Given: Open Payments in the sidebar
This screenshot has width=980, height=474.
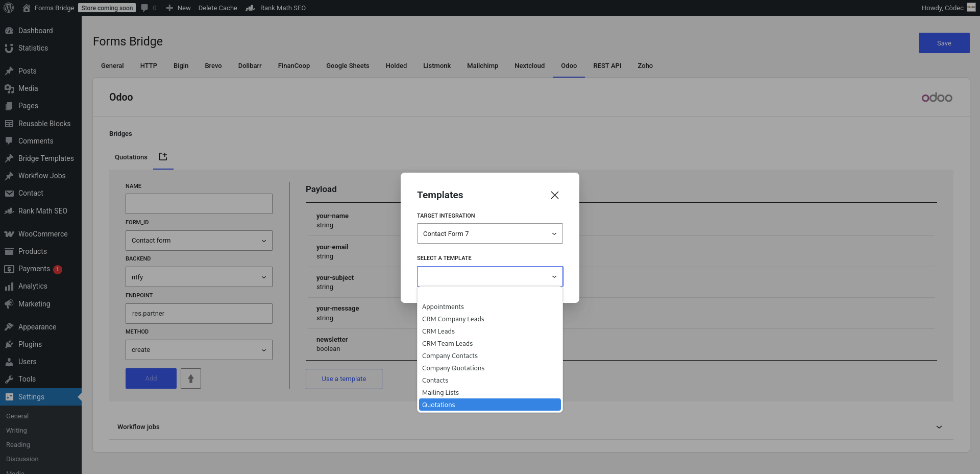Looking at the screenshot, I should click(41, 269).
